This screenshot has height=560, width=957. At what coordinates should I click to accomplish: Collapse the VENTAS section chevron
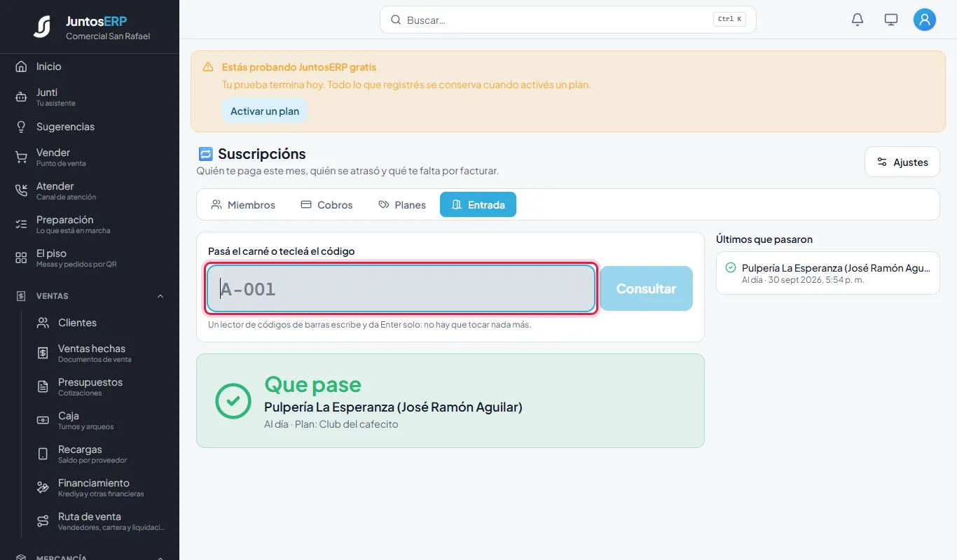pos(160,296)
